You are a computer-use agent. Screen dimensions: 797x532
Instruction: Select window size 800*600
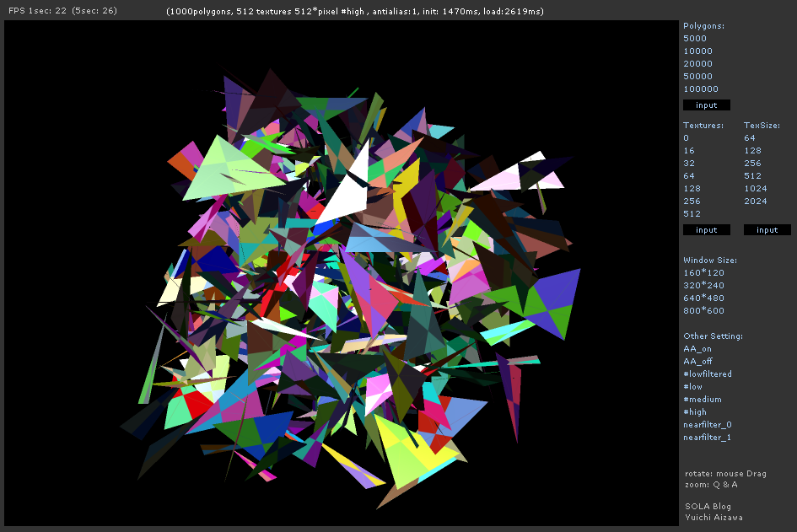point(704,311)
